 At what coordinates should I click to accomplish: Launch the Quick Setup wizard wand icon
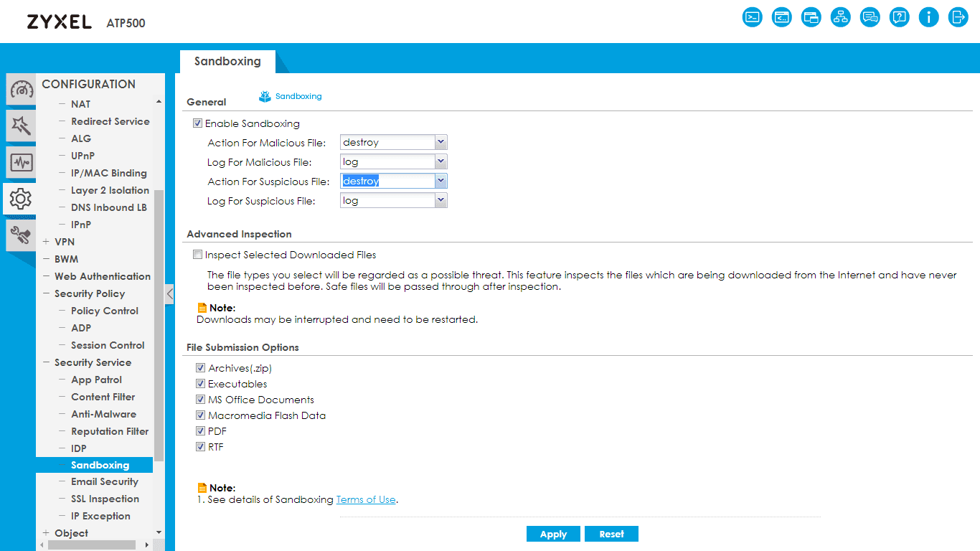coord(22,126)
